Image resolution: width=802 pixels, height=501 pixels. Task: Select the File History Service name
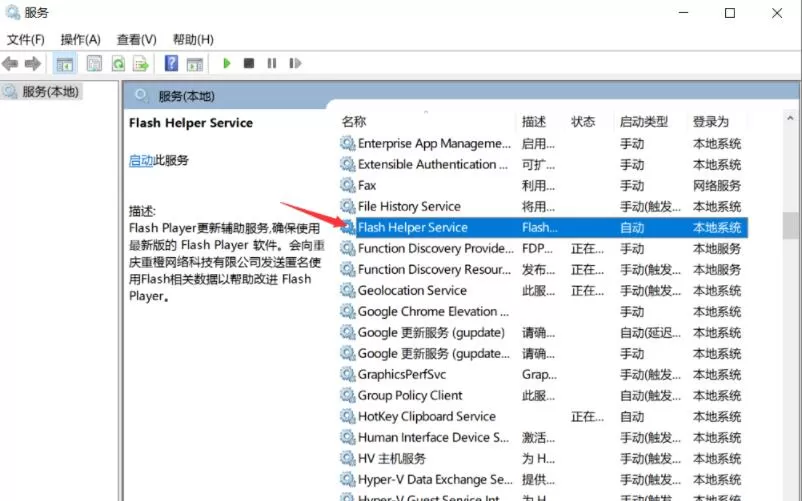409,207
